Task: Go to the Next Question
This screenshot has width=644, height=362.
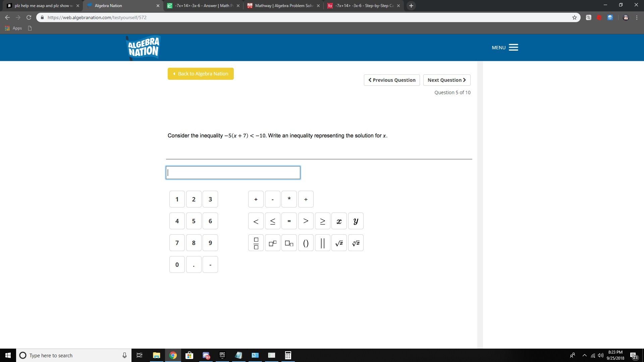Action: point(446,80)
